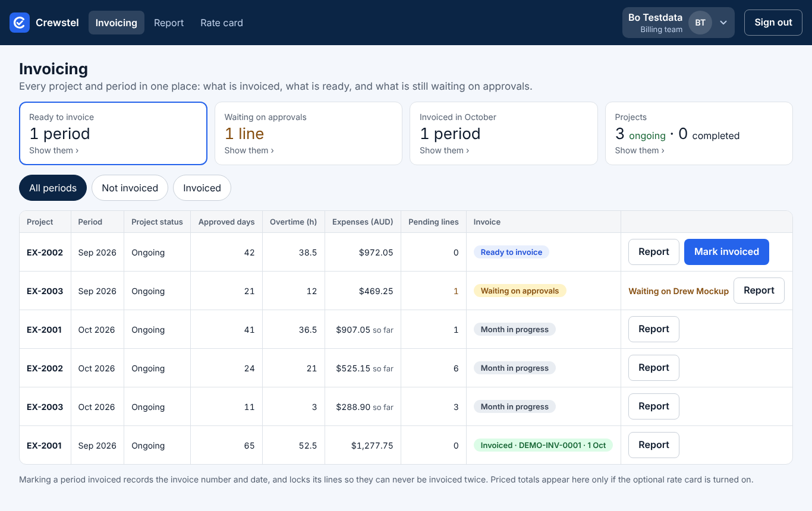Screen dimensions: 812x511
Task: Click the Invoiced DEMO-INV-0001 badge
Action: [543, 445]
